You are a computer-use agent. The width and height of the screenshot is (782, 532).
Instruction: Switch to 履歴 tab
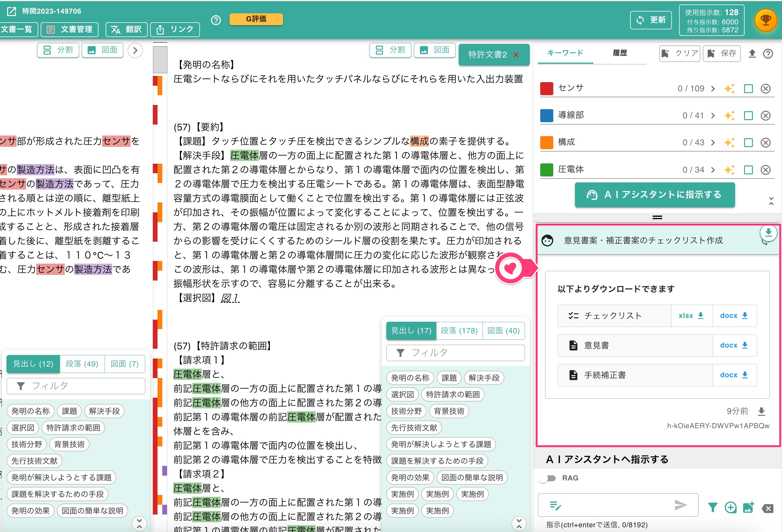click(x=620, y=53)
